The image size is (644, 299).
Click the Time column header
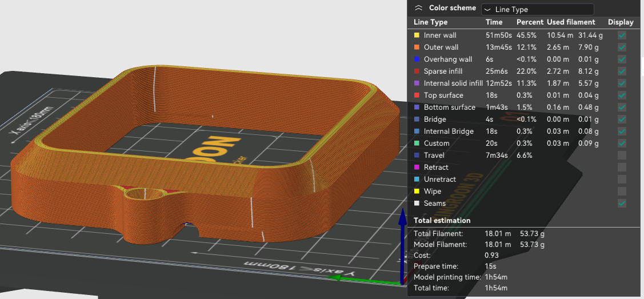point(494,22)
